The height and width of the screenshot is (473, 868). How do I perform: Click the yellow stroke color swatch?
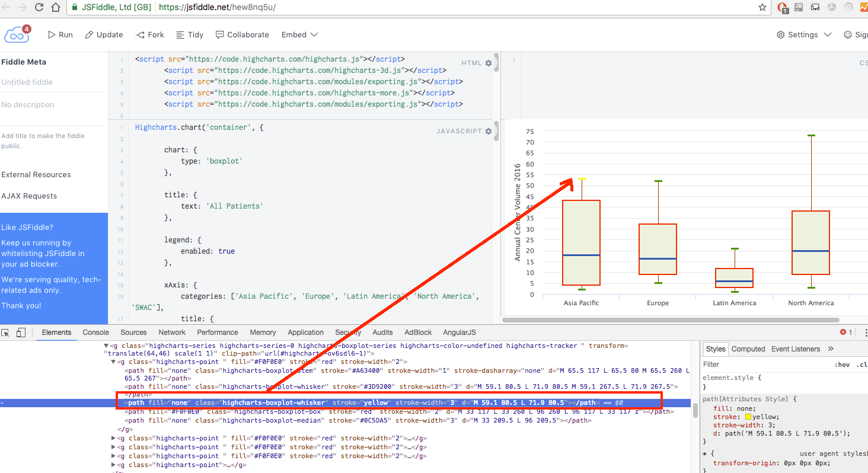748,417
